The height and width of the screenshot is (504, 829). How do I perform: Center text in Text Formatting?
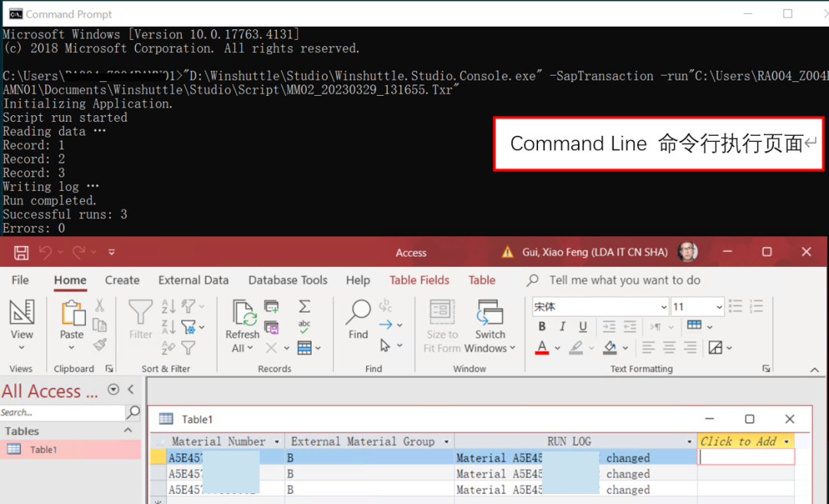pyautogui.click(x=669, y=348)
